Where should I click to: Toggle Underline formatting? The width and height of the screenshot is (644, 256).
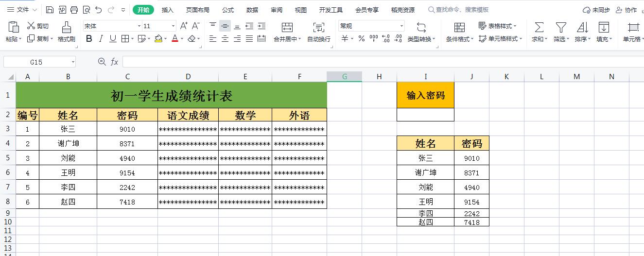click(113, 39)
